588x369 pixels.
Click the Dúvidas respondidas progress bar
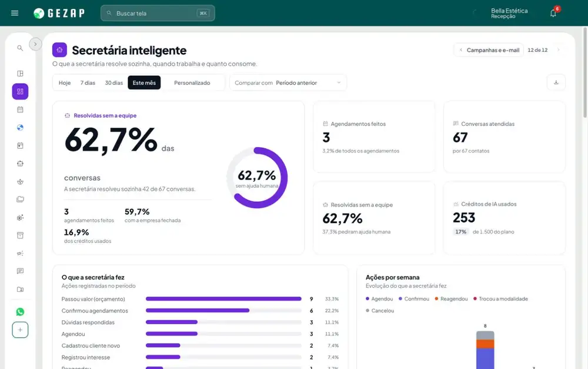click(223, 322)
